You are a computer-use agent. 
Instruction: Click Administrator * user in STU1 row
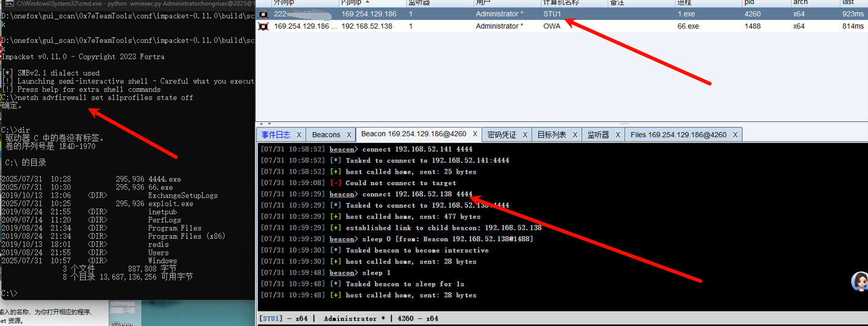point(499,13)
